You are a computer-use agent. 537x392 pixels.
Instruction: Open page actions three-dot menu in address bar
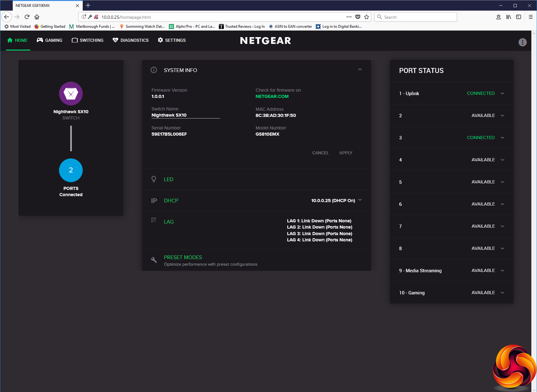tap(349, 17)
